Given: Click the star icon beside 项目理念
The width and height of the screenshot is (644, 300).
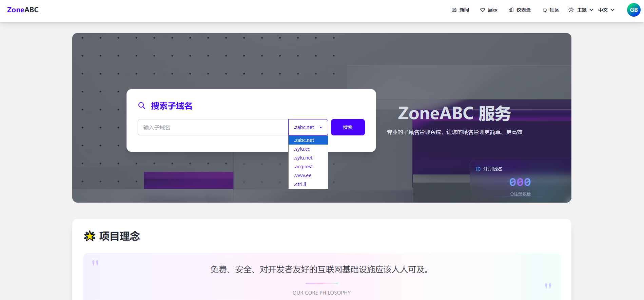Looking at the screenshot, I should pos(90,236).
